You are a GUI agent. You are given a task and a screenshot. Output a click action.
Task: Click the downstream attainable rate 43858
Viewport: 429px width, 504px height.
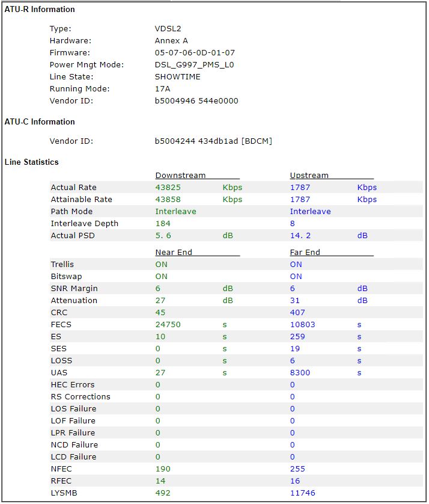[168, 200]
